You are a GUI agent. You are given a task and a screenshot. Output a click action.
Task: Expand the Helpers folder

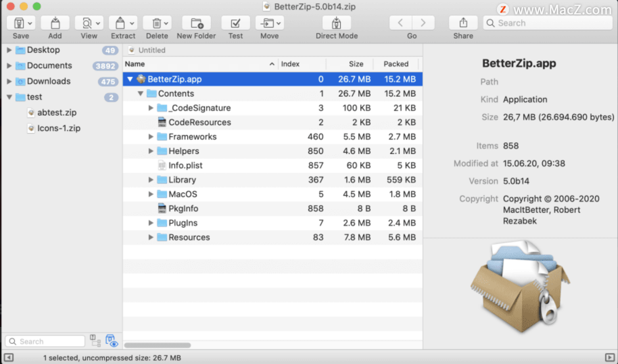[x=151, y=151]
